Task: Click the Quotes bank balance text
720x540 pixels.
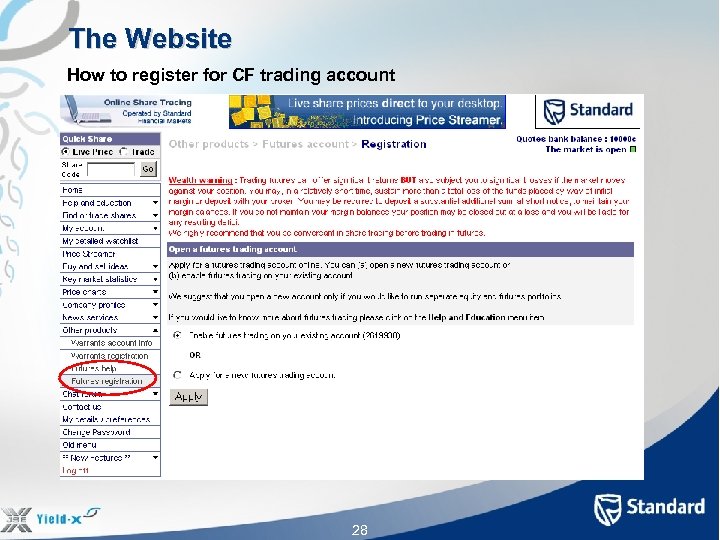Action: (576, 139)
